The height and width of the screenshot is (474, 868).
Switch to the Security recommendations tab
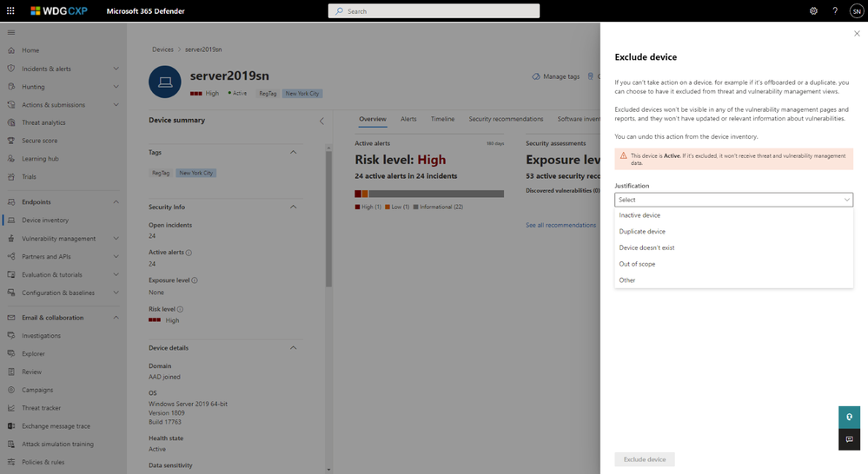click(506, 119)
